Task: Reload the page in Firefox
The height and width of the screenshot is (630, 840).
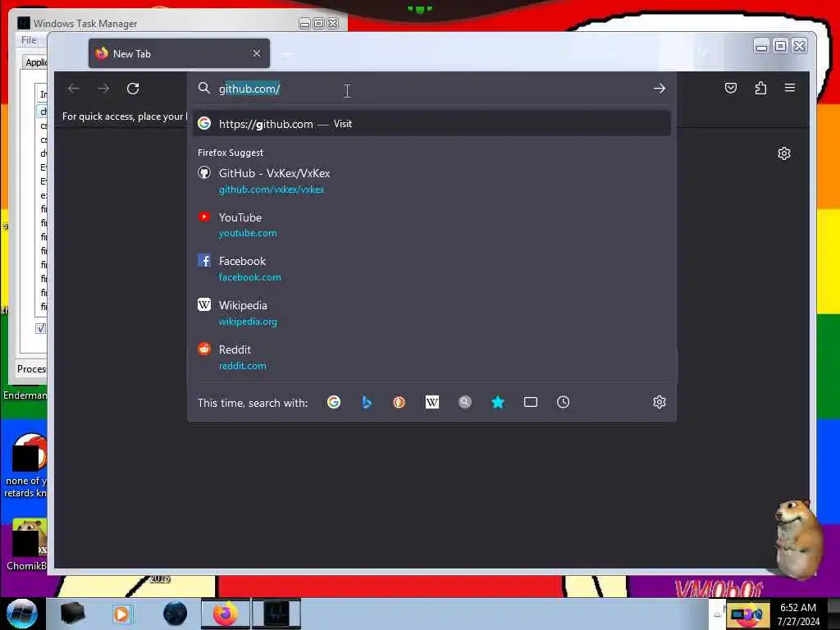Action: coord(133,89)
